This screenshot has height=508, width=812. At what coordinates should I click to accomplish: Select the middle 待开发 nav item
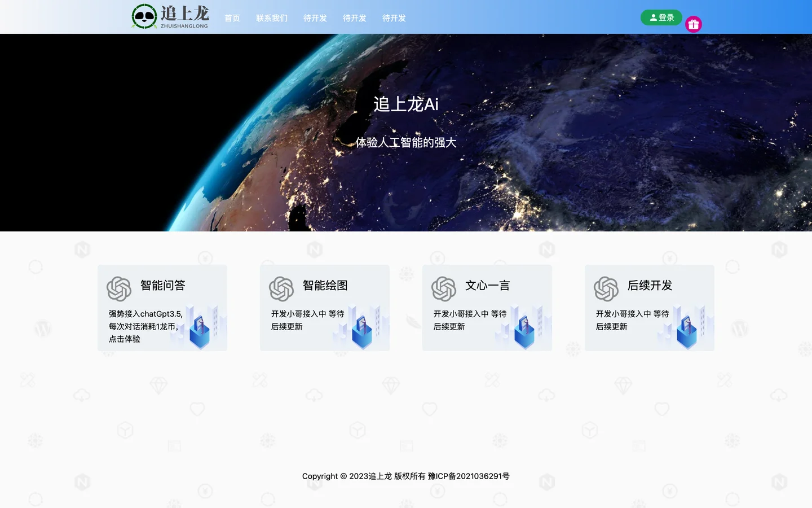pyautogui.click(x=355, y=18)
